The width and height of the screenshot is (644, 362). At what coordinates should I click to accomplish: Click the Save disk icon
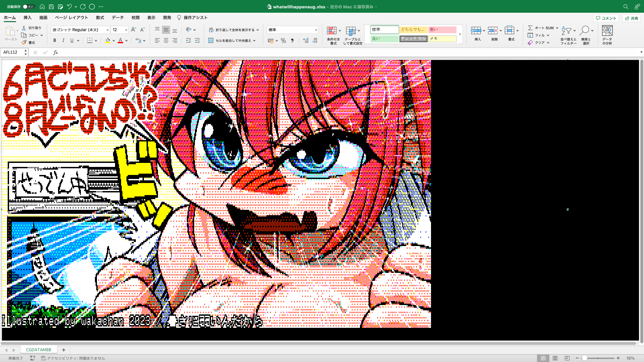(x=51, y=7)
